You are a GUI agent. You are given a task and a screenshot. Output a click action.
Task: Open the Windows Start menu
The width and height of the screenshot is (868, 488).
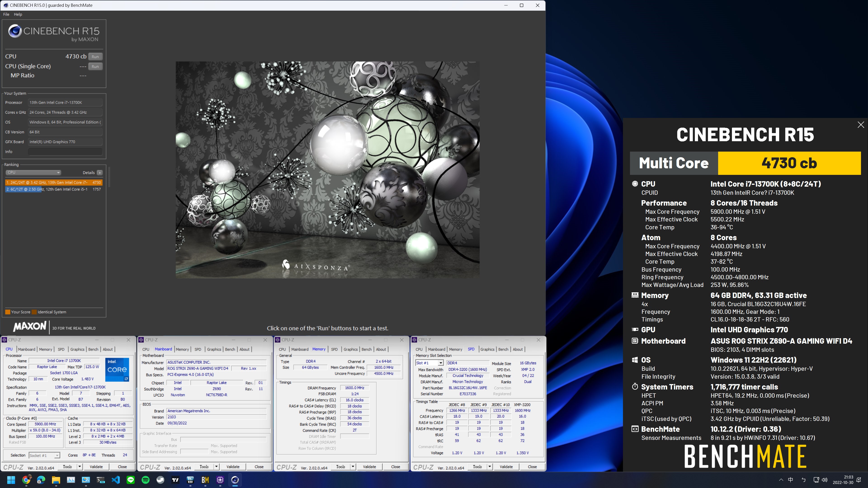coord(11,480)
